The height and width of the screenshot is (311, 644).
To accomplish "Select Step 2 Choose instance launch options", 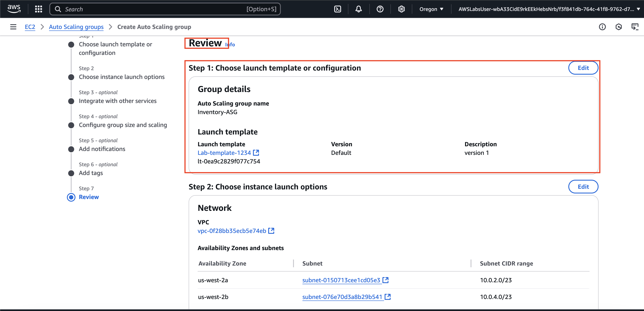I will [122, 77].
